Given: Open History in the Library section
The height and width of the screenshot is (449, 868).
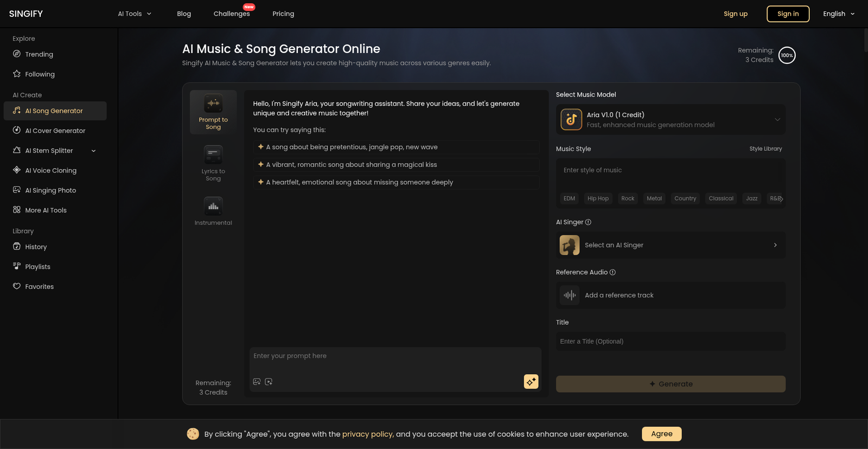Looking at the screenshot, I should pos(36,247).
